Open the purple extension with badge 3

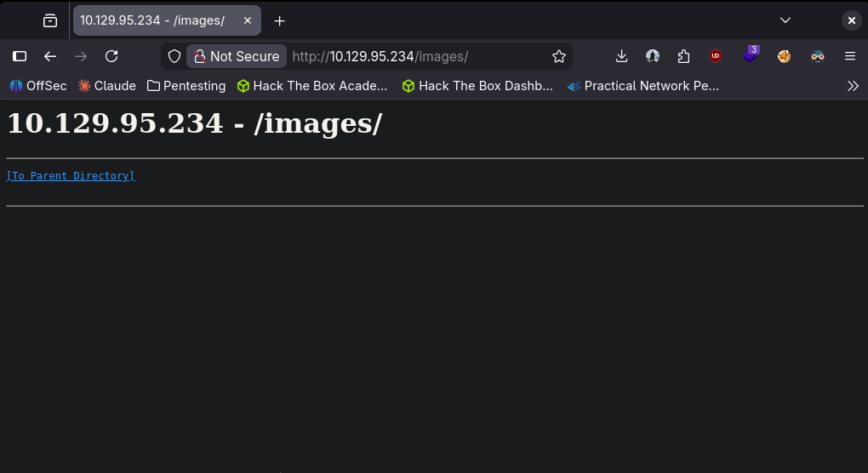pos(750,56)
